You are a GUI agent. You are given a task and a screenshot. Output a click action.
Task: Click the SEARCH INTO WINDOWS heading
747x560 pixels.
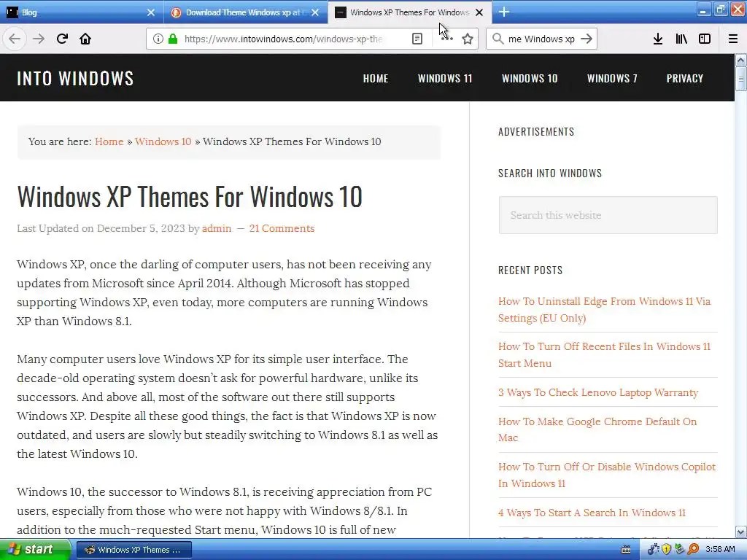[550, 174]
